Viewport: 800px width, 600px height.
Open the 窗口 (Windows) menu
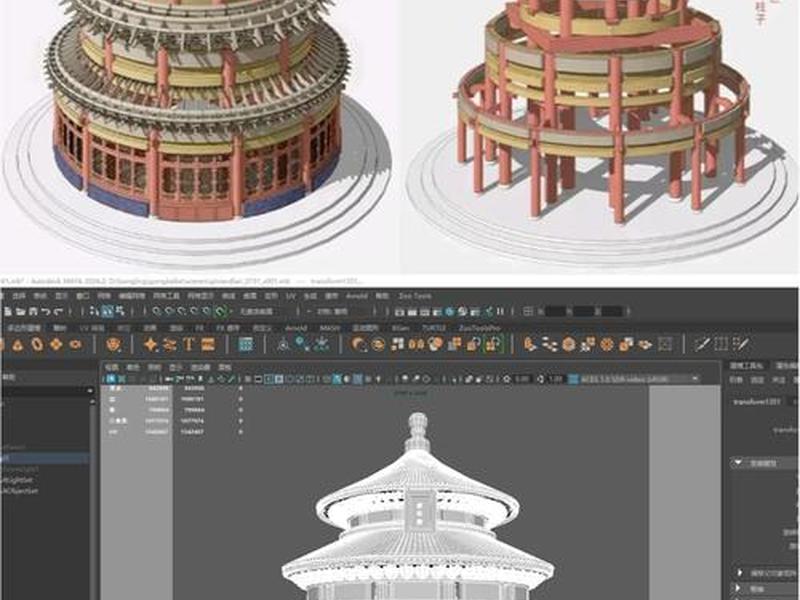click(83, 296)
